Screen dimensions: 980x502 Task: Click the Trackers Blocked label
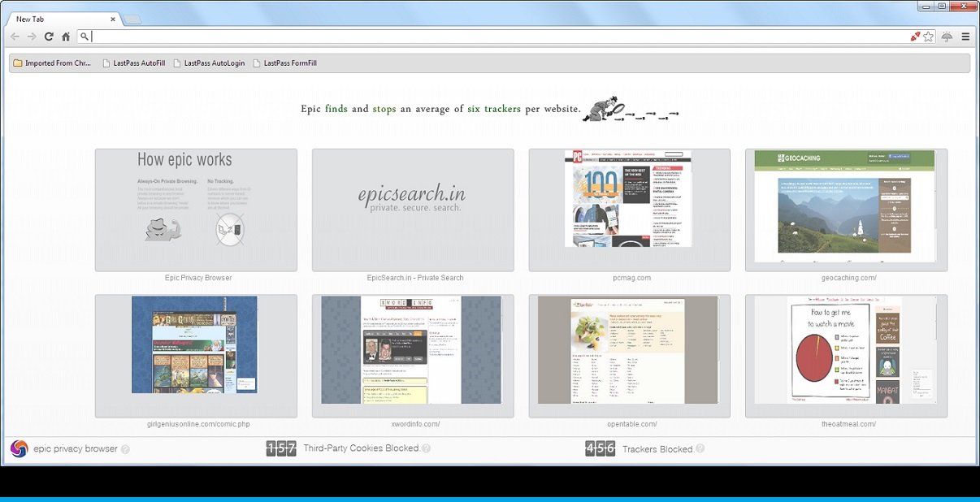pos(657,449)
